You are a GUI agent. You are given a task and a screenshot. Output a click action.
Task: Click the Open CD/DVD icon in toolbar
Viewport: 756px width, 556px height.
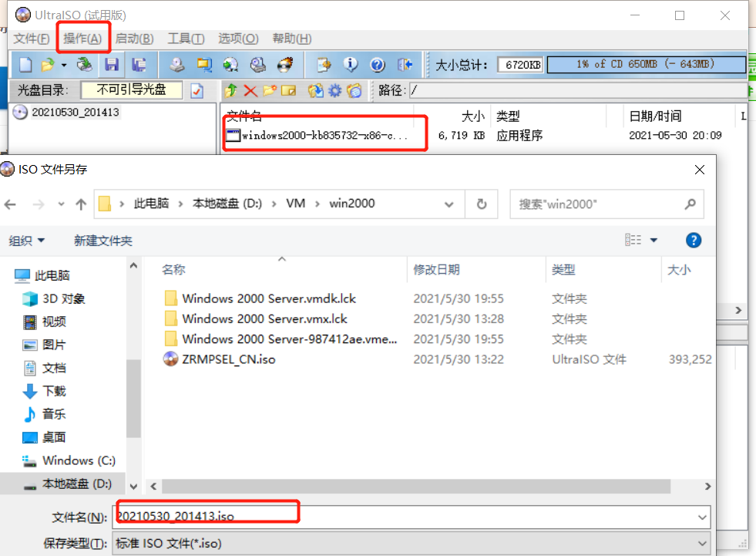coord(84,64)
